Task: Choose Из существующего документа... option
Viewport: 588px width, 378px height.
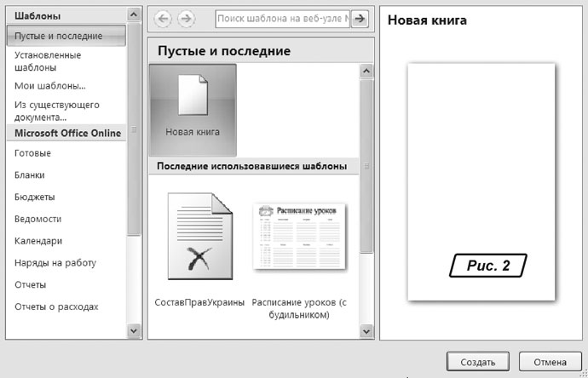Action: pos(57,111)
